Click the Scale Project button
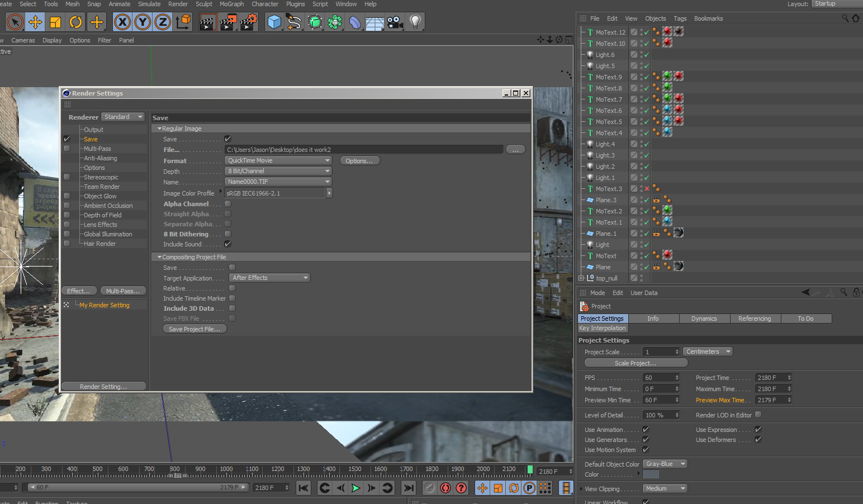Viewport: 863px width, 504px height. (x=635, y=363)
